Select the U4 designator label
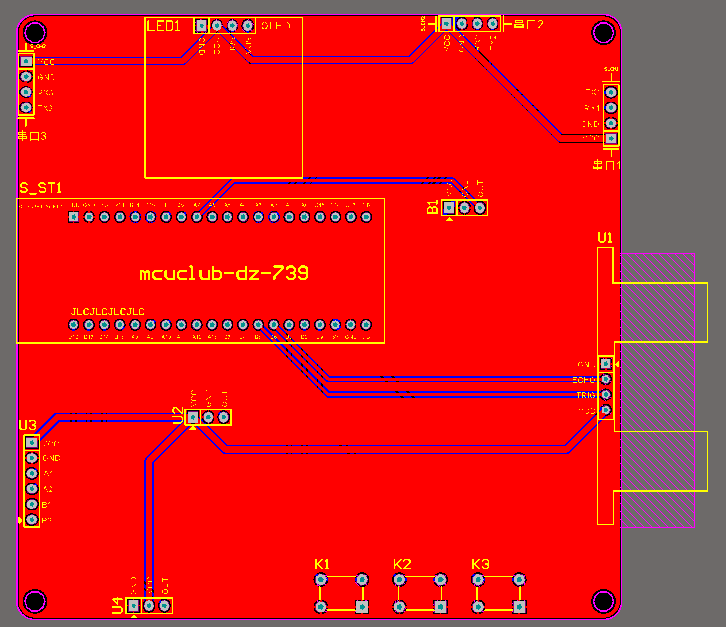726x627 pixels. point(118,606)
